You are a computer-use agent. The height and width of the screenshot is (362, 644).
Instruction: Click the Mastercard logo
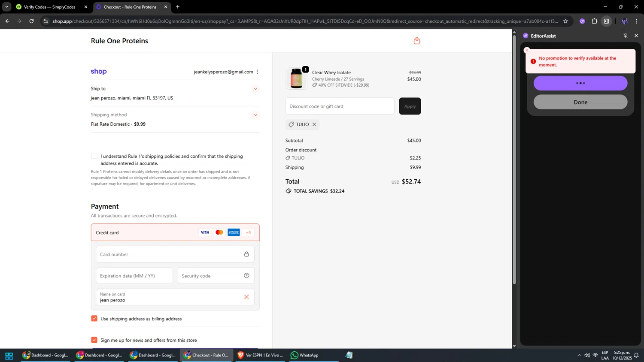pyautogui.click(x=219, y=232)
